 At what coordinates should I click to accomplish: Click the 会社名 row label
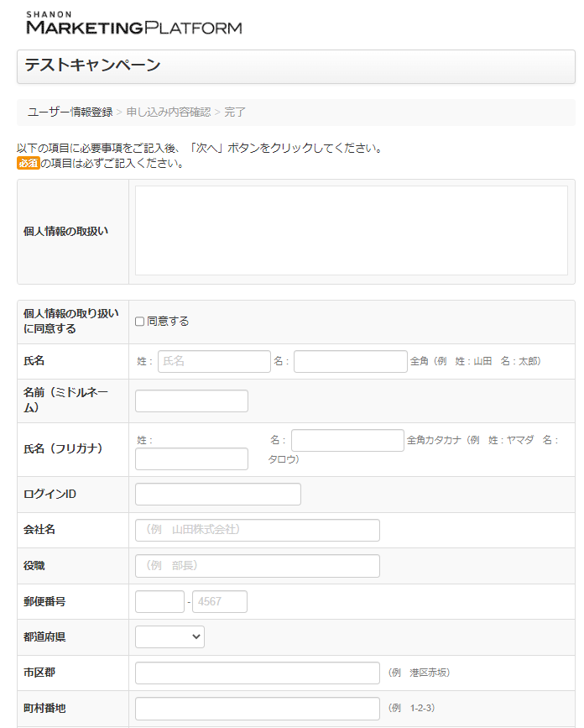tap(39, 530)
